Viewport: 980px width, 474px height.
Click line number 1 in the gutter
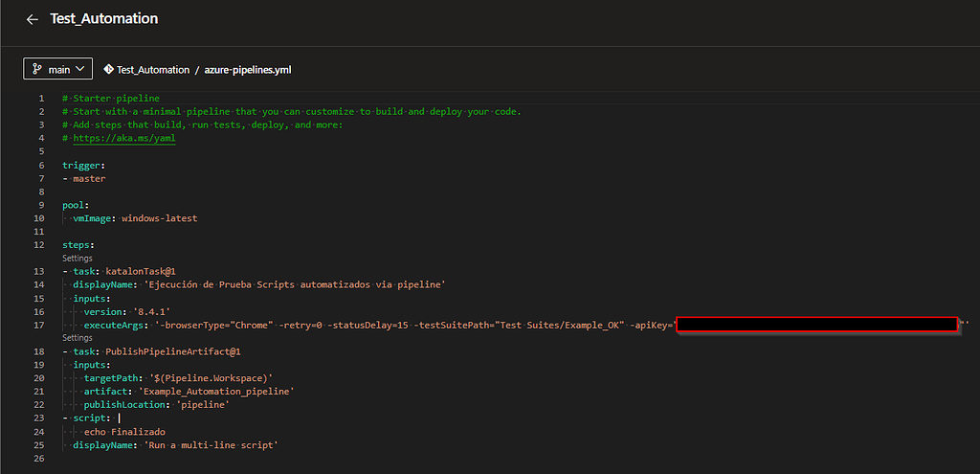coord(41,99)
